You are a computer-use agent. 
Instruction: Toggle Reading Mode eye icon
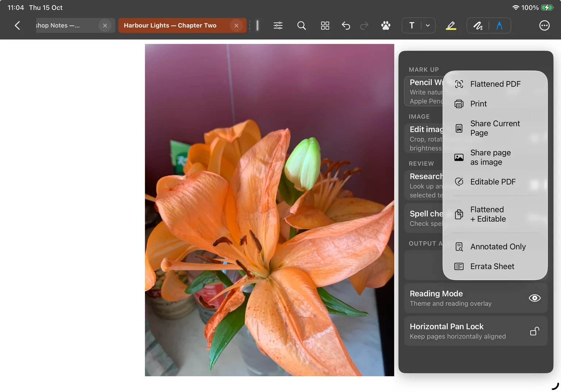pyautogui.click(x=534, y=298)
